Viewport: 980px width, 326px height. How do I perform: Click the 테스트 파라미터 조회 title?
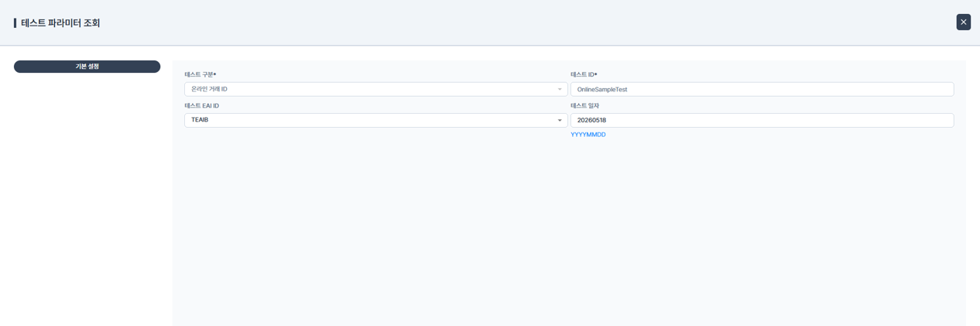coord(60,23)
